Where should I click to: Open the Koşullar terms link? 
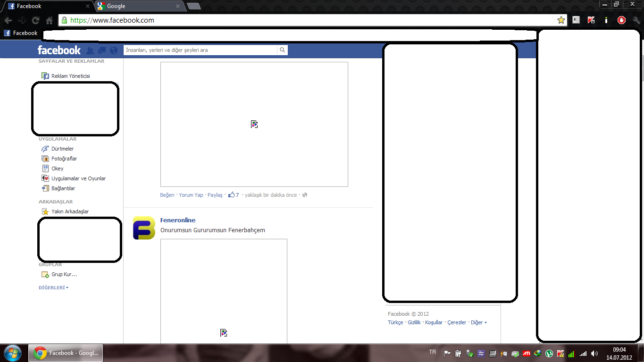tap(434, 322)
